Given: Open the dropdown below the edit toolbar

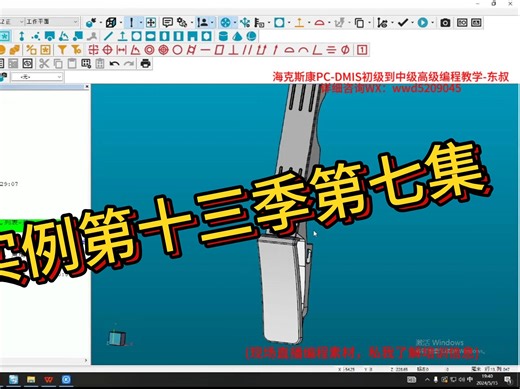Looking at the screenshot, I should click(37, 77).
